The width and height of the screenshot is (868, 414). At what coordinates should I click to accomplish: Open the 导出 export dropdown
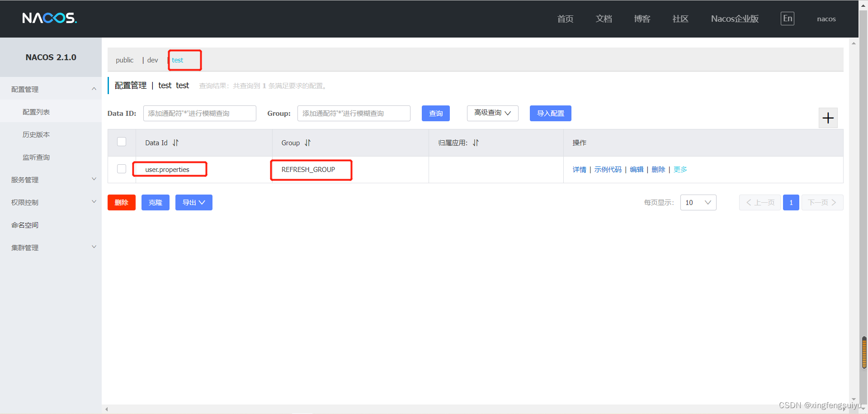(193, 202)
